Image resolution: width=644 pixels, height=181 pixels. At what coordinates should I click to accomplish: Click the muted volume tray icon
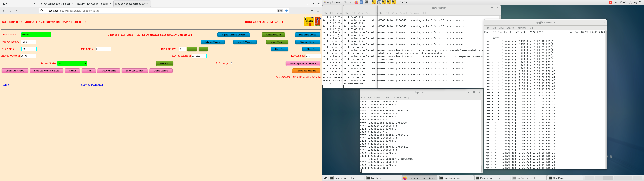point(635,2)
